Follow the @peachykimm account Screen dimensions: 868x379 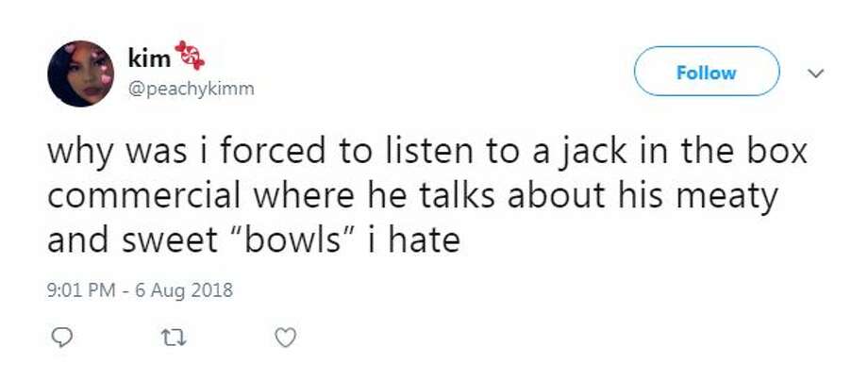pos(707,73)
